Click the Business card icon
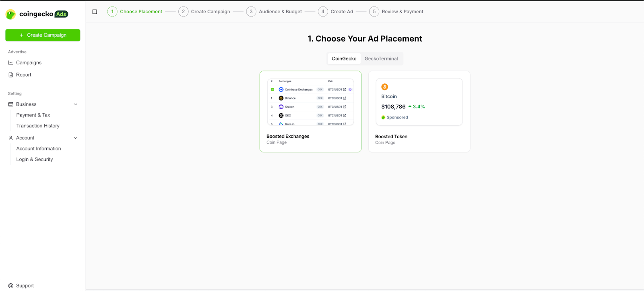This screenshot has width=644, height=291. pos(11,104)
